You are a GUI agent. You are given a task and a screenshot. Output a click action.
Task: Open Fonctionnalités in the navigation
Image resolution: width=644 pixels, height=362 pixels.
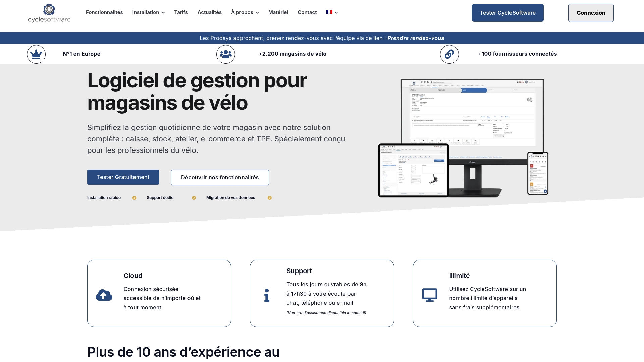point(104,12)
